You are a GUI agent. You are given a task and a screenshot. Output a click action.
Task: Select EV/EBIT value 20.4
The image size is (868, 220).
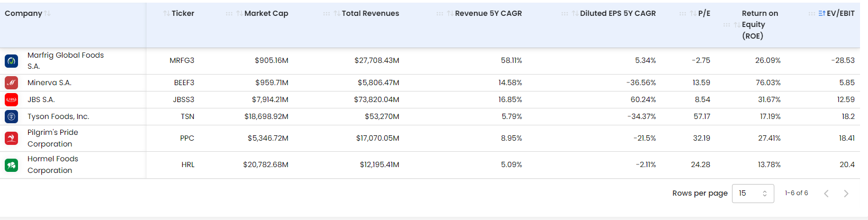[847, 164]
